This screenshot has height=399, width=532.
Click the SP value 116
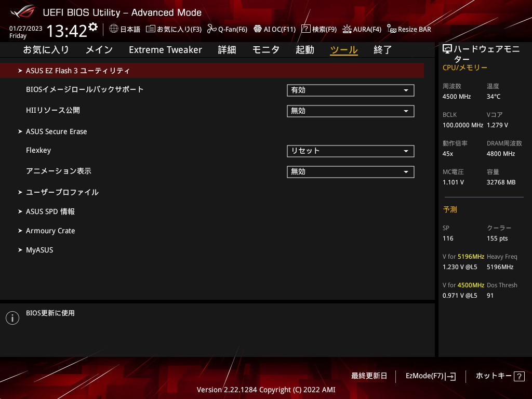point(448,238)
